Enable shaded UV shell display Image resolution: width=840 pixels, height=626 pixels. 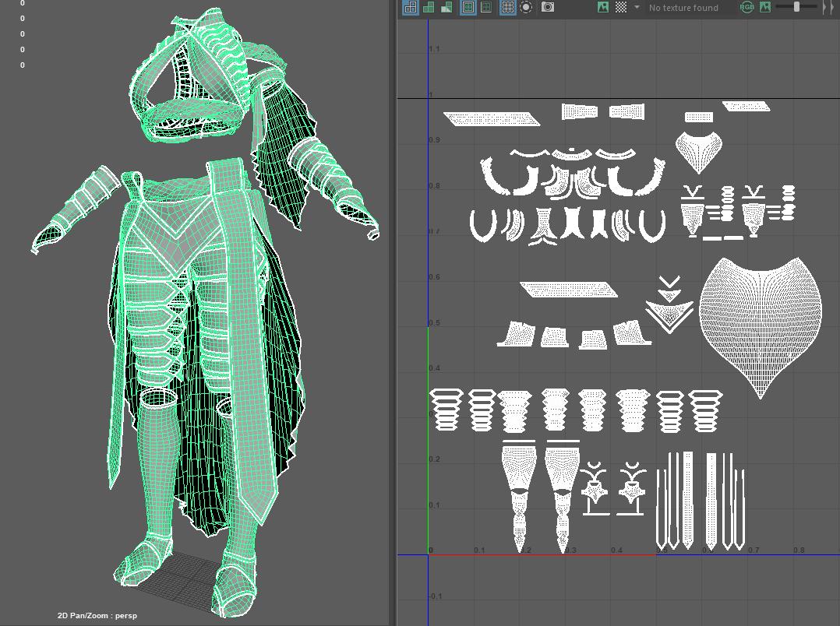[428, 7]
